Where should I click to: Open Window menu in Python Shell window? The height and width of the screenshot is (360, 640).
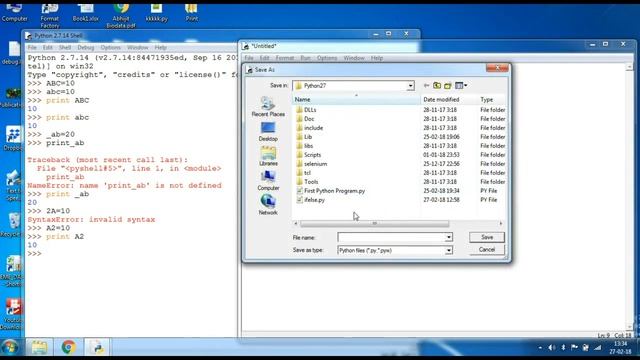pos(137,47)
